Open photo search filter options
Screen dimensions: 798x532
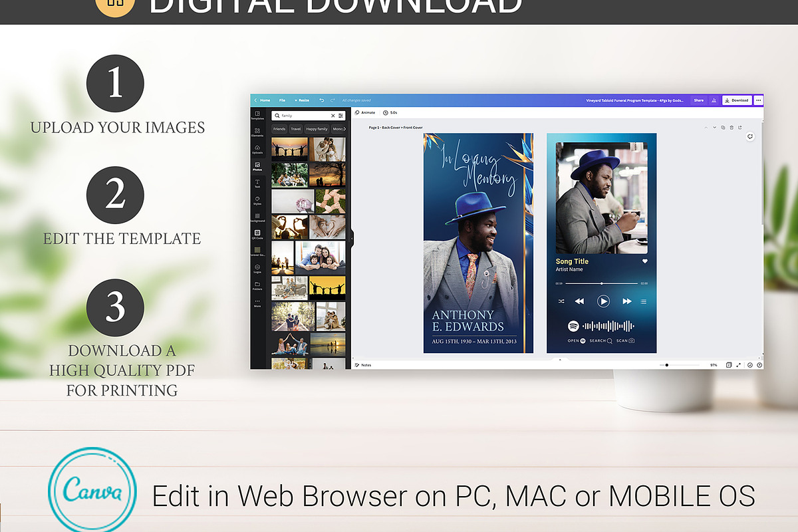340,116
